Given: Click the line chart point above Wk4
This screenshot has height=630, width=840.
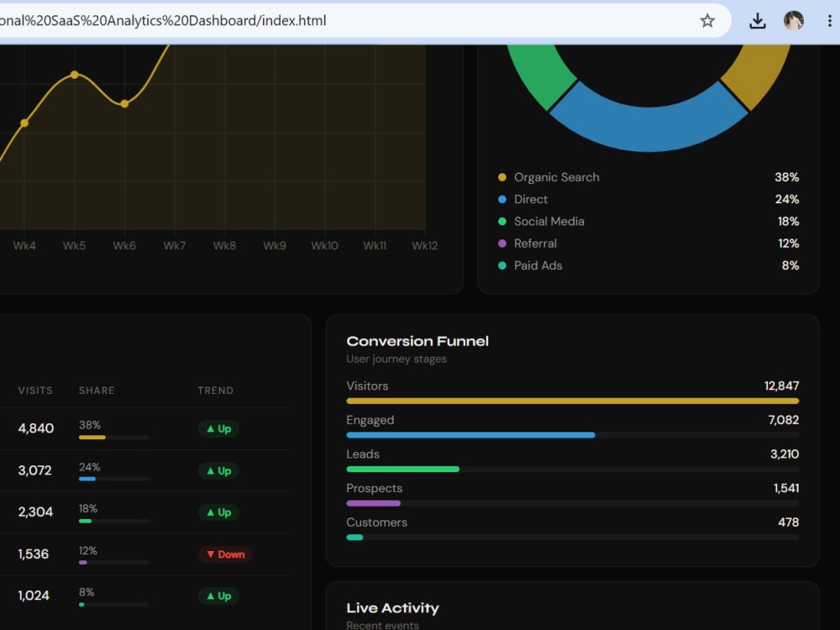Looking at the screenshot, I should pyautogui.click(x=24, y=123).
